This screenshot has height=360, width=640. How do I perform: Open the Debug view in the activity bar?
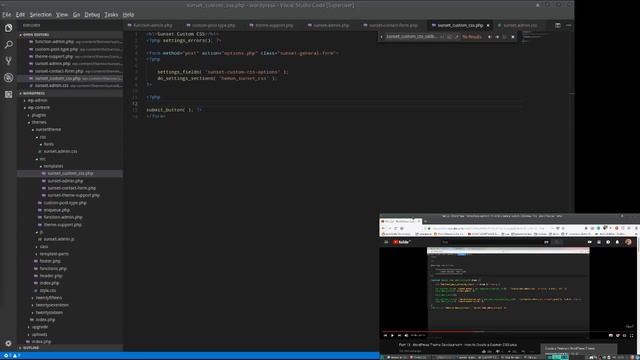(x=9, y=78)
